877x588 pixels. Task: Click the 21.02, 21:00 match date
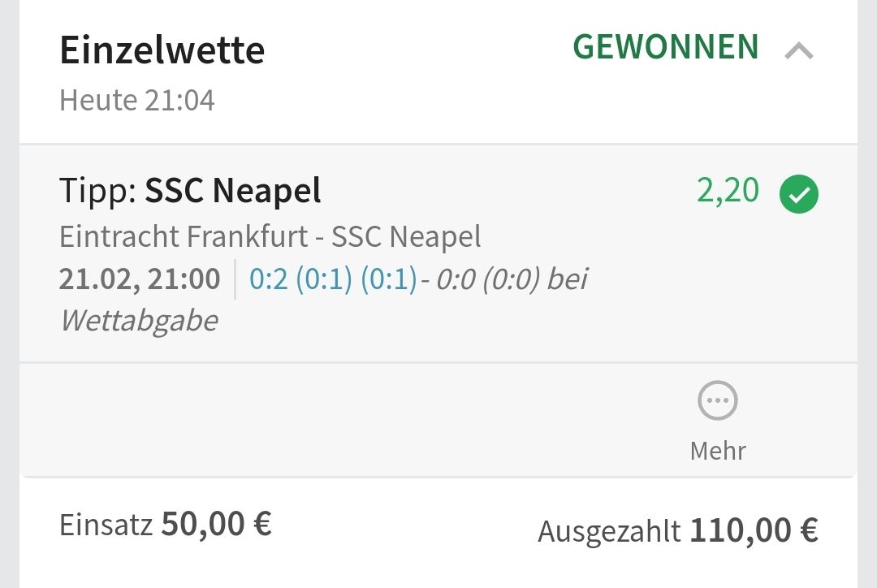coord(140,279)
